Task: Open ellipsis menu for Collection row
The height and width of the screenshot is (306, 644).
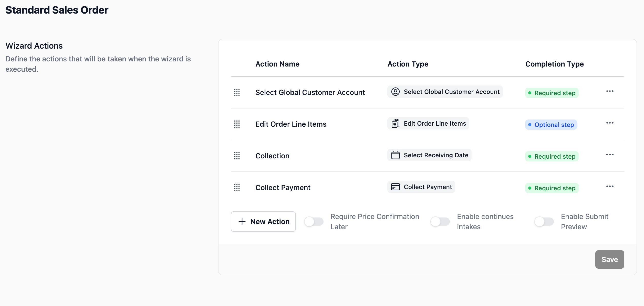Action: (610, 155)
